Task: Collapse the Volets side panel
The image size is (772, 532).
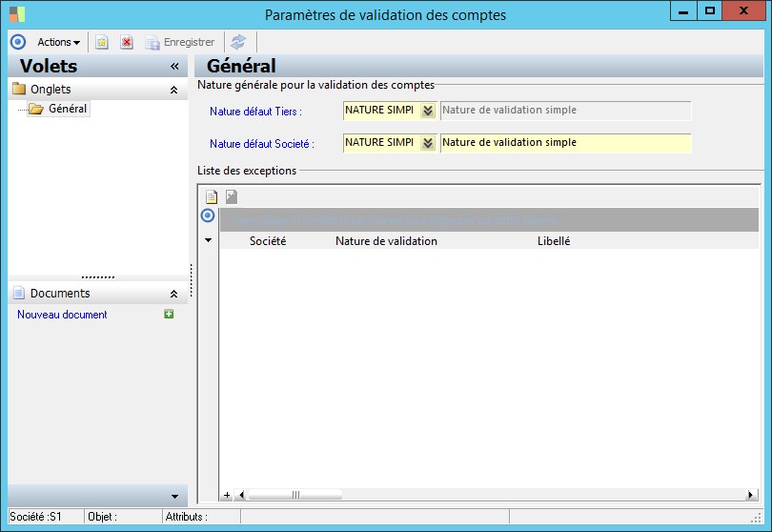Action: tap(174, 66)
